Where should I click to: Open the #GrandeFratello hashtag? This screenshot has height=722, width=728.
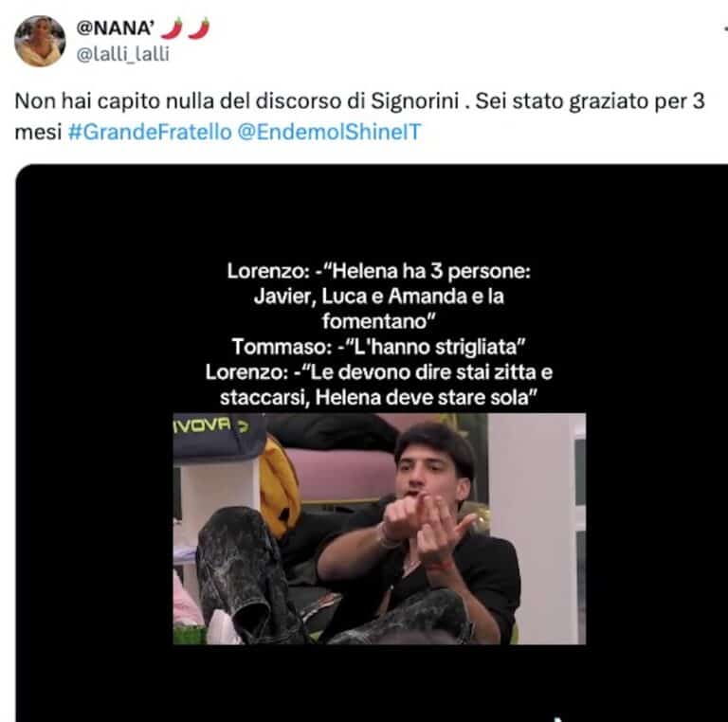150,132
